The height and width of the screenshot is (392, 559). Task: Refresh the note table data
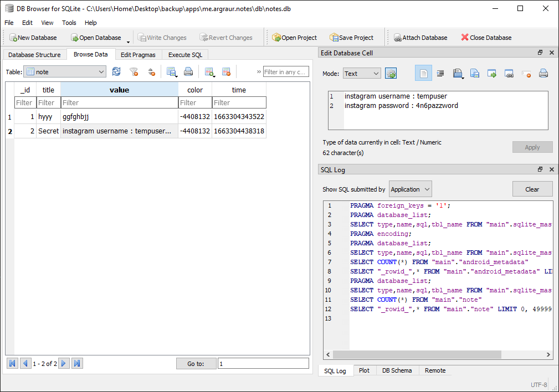click(x=116, y=72)
